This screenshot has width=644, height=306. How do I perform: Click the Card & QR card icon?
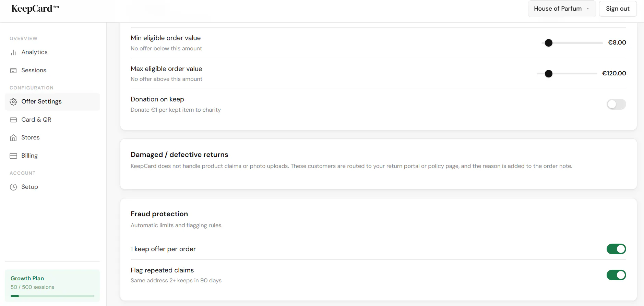click(13, 120)
